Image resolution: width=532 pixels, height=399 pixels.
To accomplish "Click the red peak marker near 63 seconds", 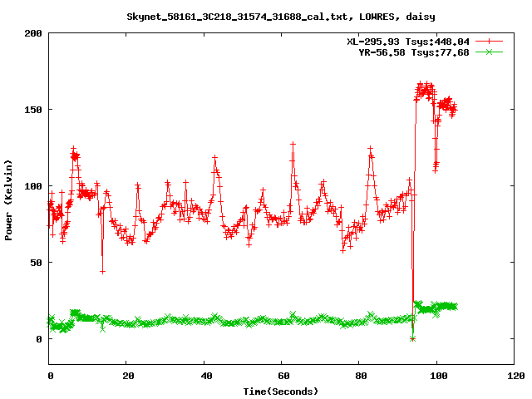I will tap(293, 144).
